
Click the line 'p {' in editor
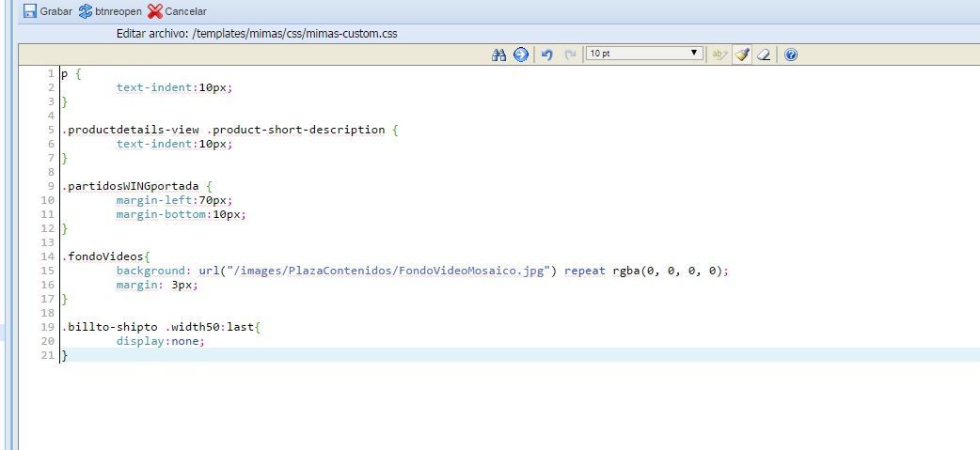click(71, 73)
